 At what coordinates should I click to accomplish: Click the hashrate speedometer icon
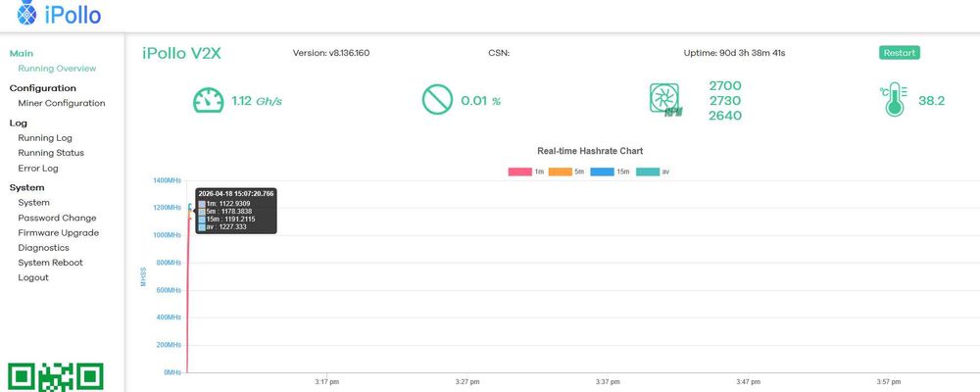click(208, 100)
